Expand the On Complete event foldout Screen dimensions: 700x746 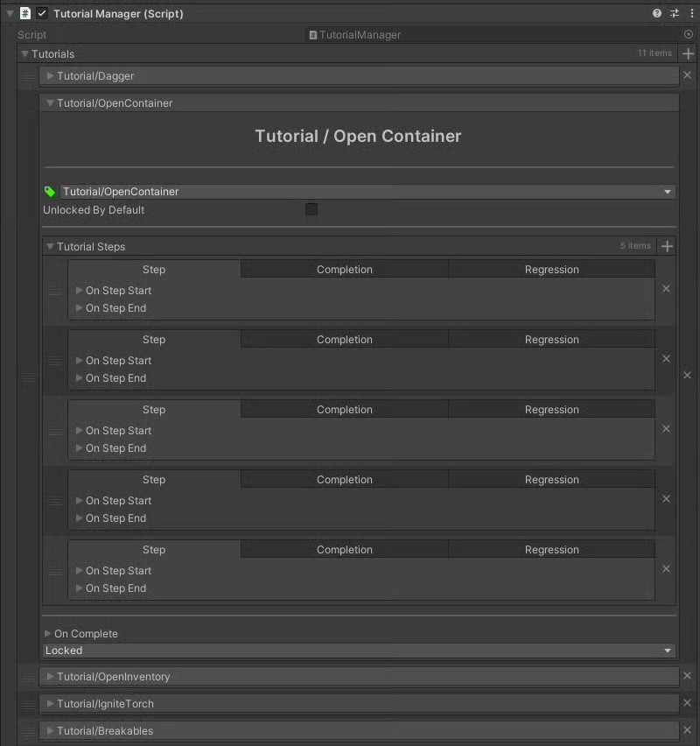click(48, 634)
